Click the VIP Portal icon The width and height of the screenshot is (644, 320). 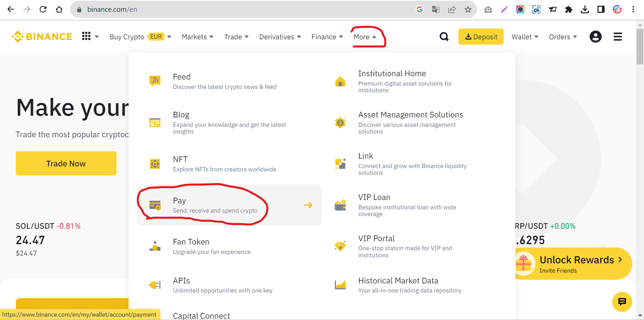coord(340,246)
